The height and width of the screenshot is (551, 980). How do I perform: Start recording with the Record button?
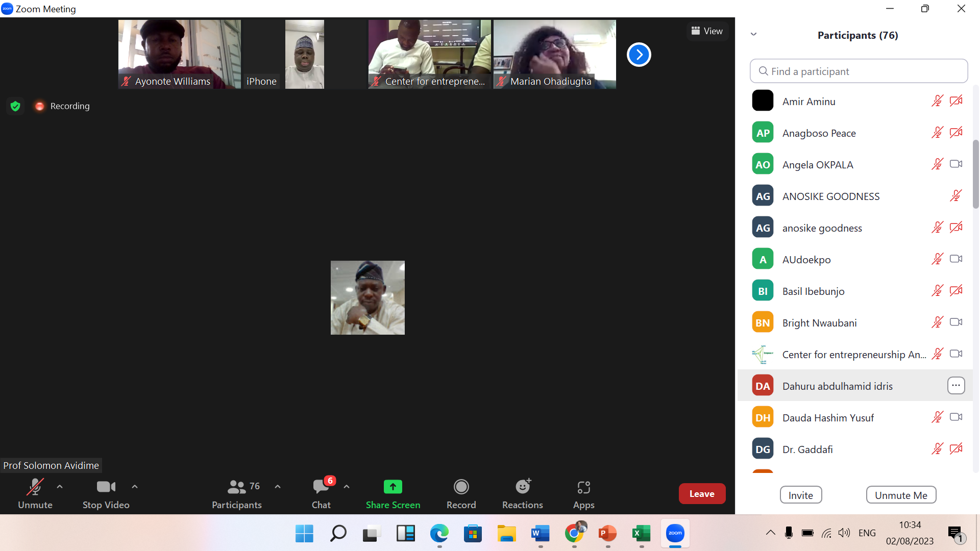[x=461, y=493]
